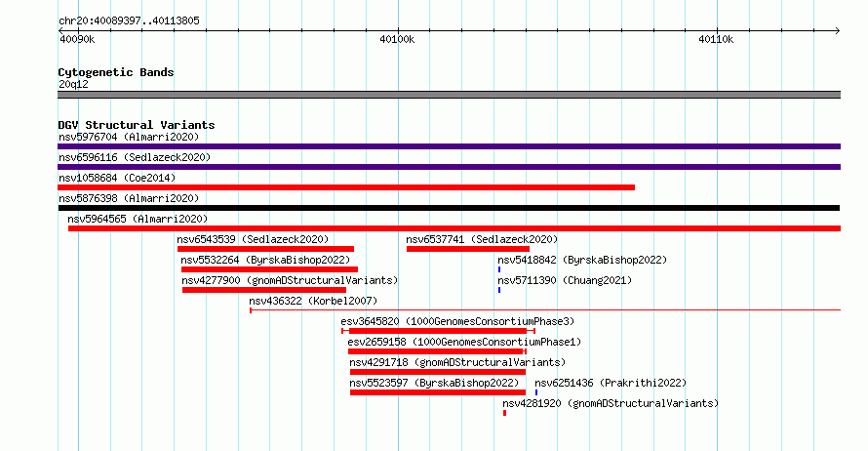868x451 pixels.
Task: Select the red bar under nsv5532264
Action: 269,269
